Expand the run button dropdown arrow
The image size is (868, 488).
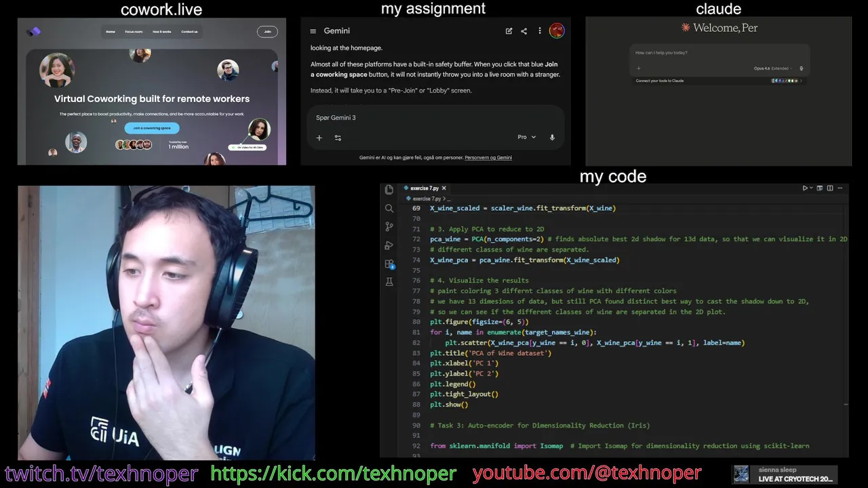pyautogui.click(x=812, y=188)
